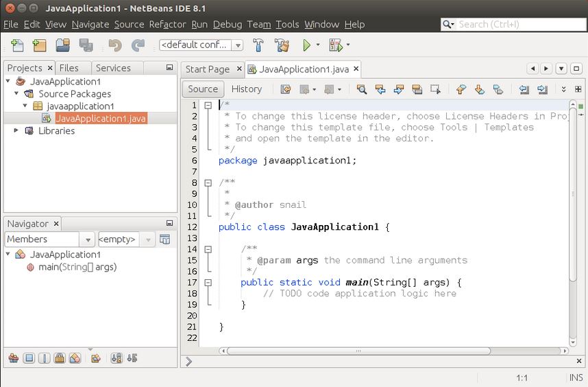588x387 pixels.
Task: Click the Undo arrow icon
Action: (x=115, y=45)
